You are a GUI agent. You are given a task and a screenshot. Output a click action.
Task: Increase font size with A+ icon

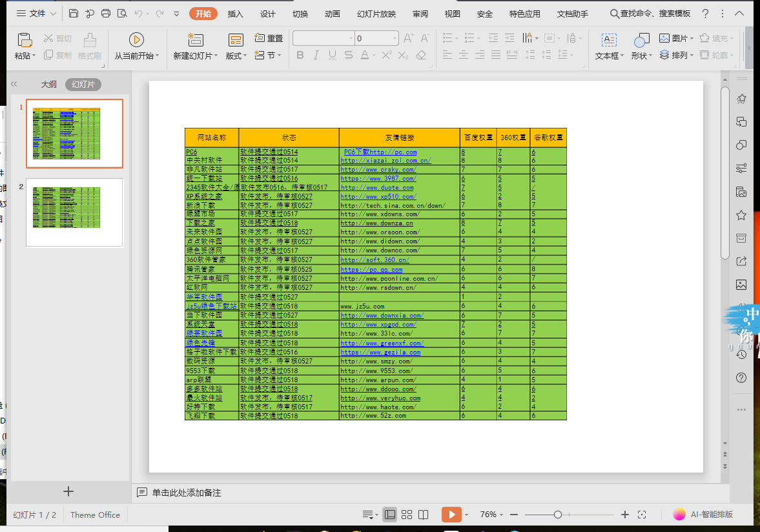pyautogui.click(x=409, y=38)
